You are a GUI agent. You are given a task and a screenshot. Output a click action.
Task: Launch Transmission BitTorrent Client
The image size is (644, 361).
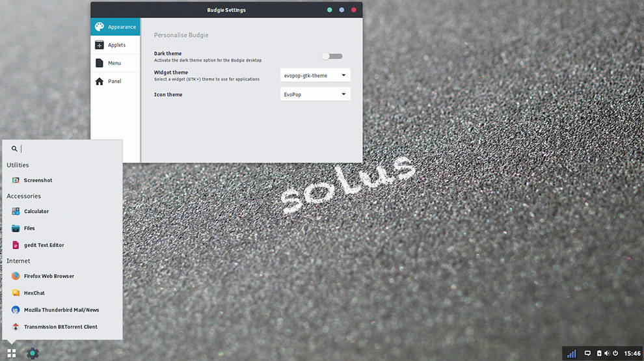[62, 327]
